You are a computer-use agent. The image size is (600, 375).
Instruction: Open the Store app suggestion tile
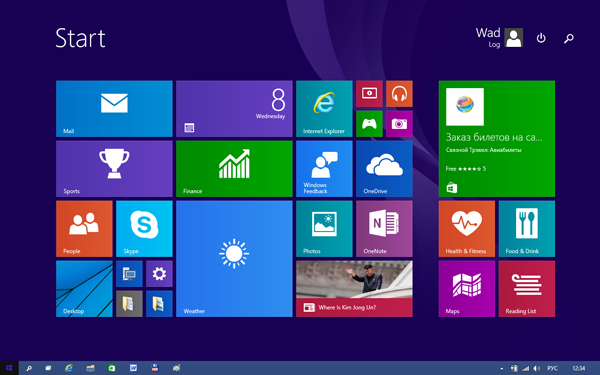click(x=497, y=139)
